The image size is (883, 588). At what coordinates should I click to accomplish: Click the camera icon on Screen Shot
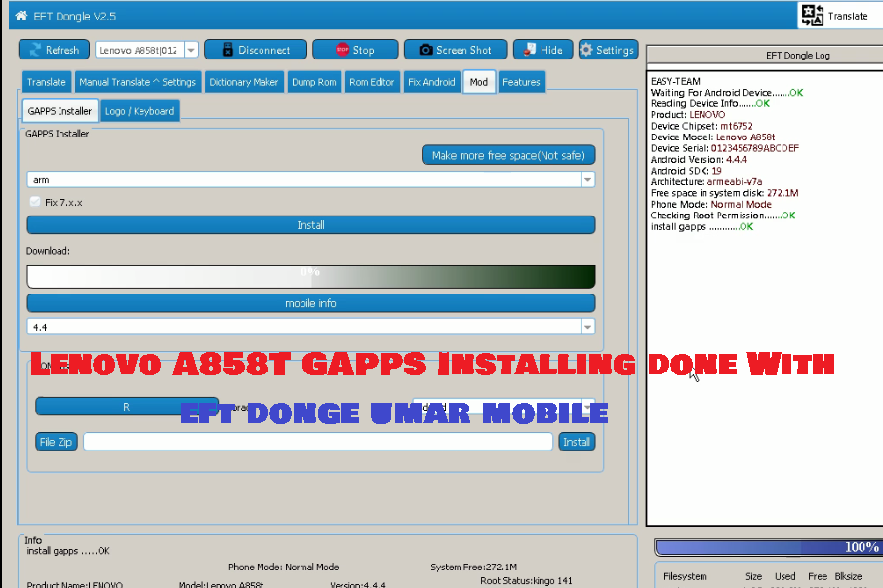tap(425, 50)
